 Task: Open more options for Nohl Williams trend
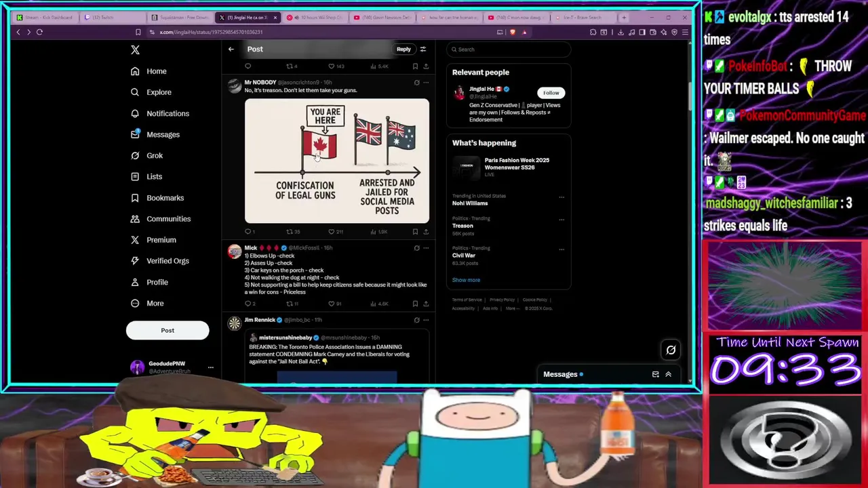click(561, 197)
